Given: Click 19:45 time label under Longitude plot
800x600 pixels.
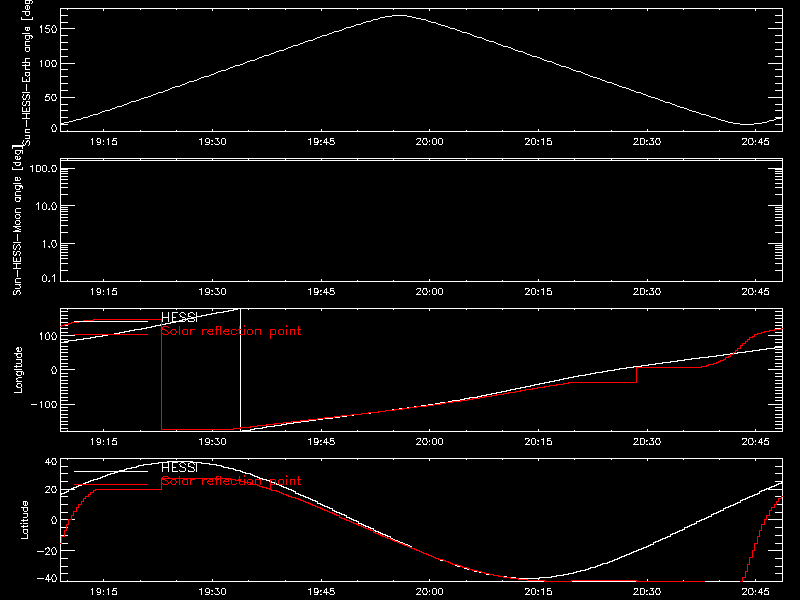Looking at the screenshot, I should (x=321, y=442).
